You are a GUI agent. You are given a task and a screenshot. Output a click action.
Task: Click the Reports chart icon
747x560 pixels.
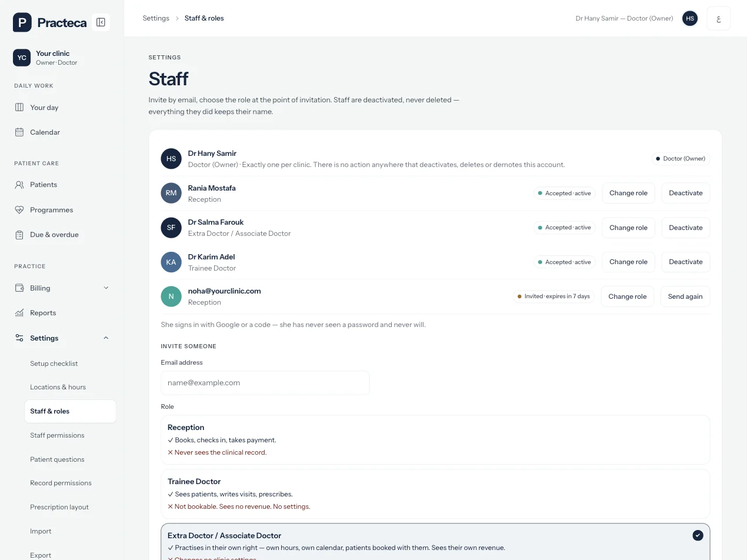pos(19,313)
